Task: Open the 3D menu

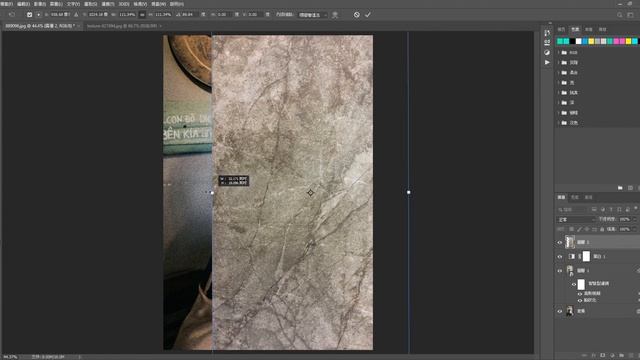Action: point(124,4)
